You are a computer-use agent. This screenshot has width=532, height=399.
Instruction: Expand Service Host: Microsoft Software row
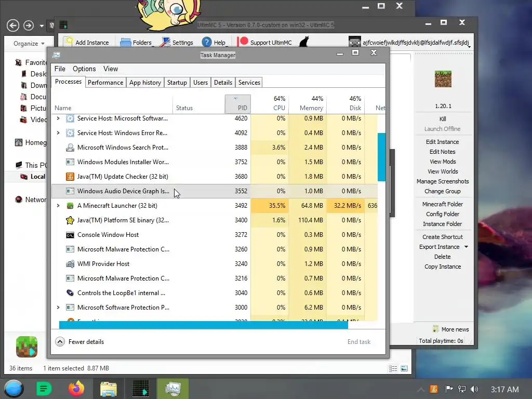pyautogui.click(x=58, y=118)
